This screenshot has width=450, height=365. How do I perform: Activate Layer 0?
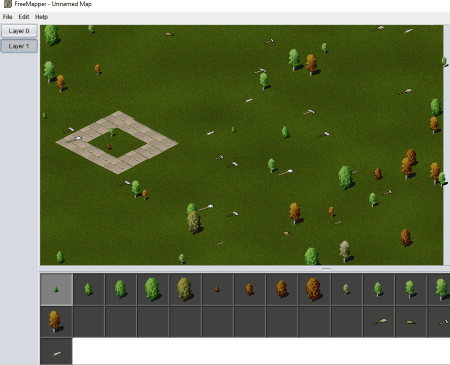(19, 31)
